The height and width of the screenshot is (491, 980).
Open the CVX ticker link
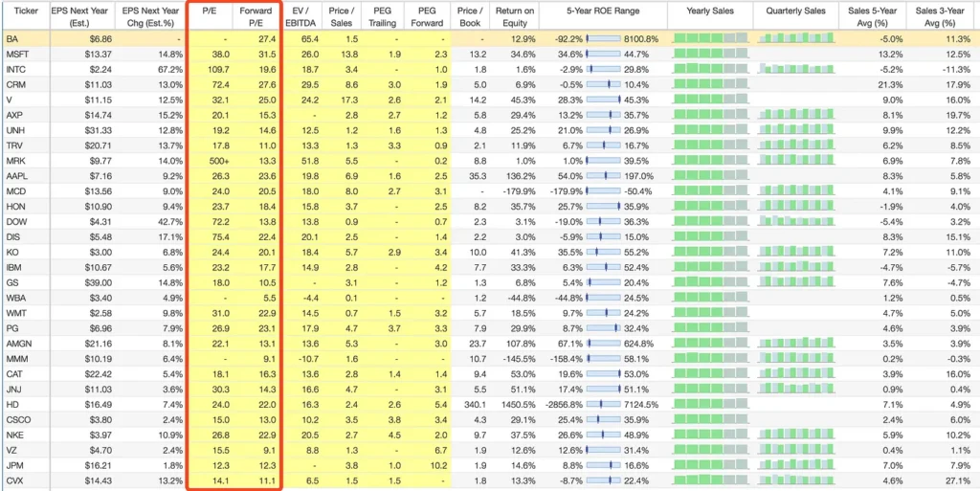pos(14,480)
